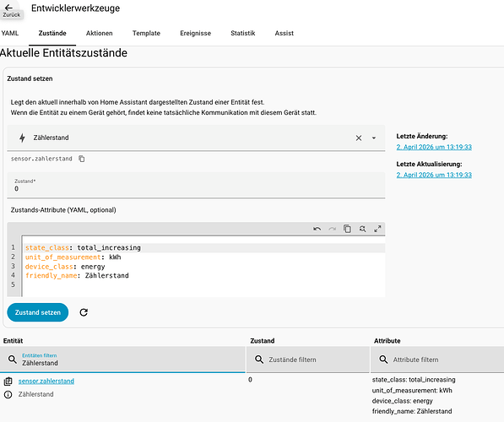The width and height of the screenshot is (504, 422).
Task: Switch to the YAML tab
Action: click(9, 33)
